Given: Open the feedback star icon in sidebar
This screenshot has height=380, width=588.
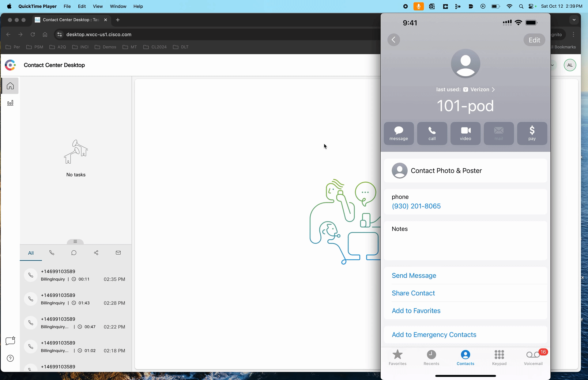Looking at the screenshot, I should [10, 341].
